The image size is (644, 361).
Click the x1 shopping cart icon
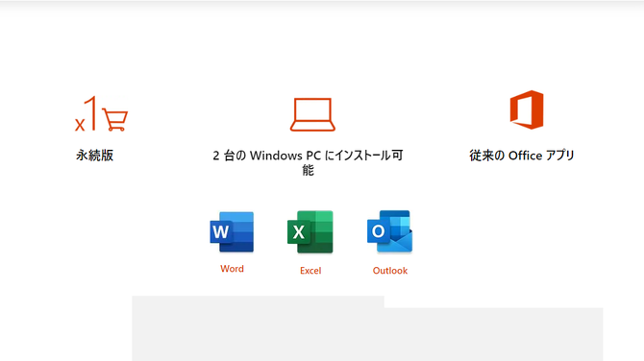pyautogui.click(x=102, y=113)
